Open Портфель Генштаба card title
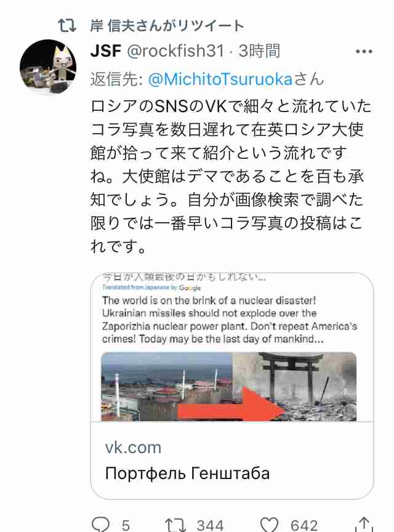Screen dimensions: 394x532 tap(187, 474)
